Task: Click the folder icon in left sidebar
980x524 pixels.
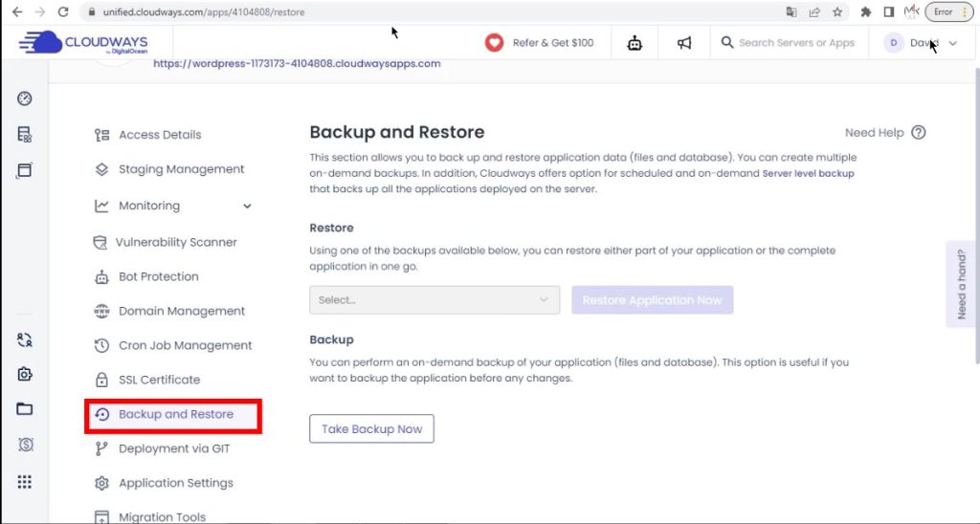Action: click(x=25, y=409)
